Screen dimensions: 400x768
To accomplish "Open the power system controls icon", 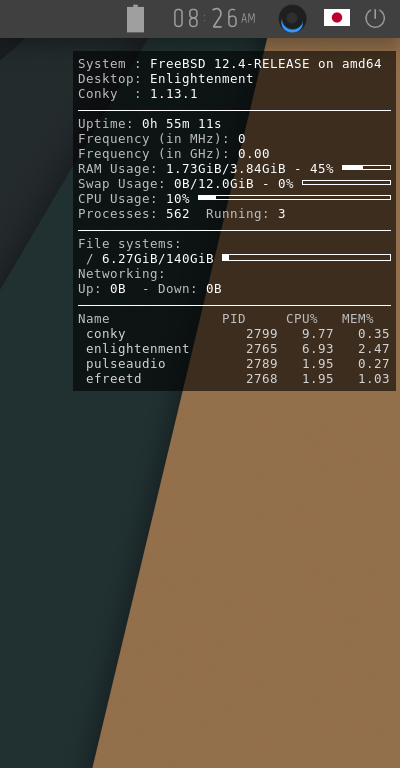I will tap(375, 18).
